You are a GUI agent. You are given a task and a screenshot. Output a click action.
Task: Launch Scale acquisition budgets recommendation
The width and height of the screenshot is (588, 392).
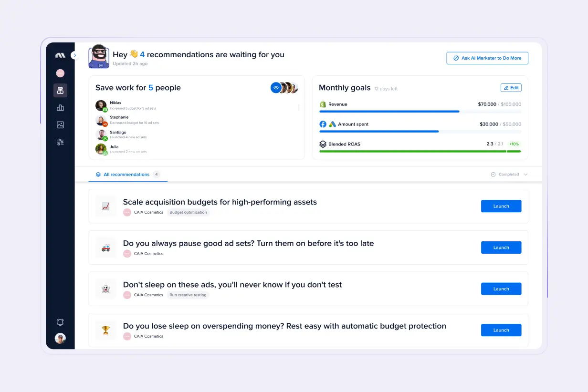[501, 206]
